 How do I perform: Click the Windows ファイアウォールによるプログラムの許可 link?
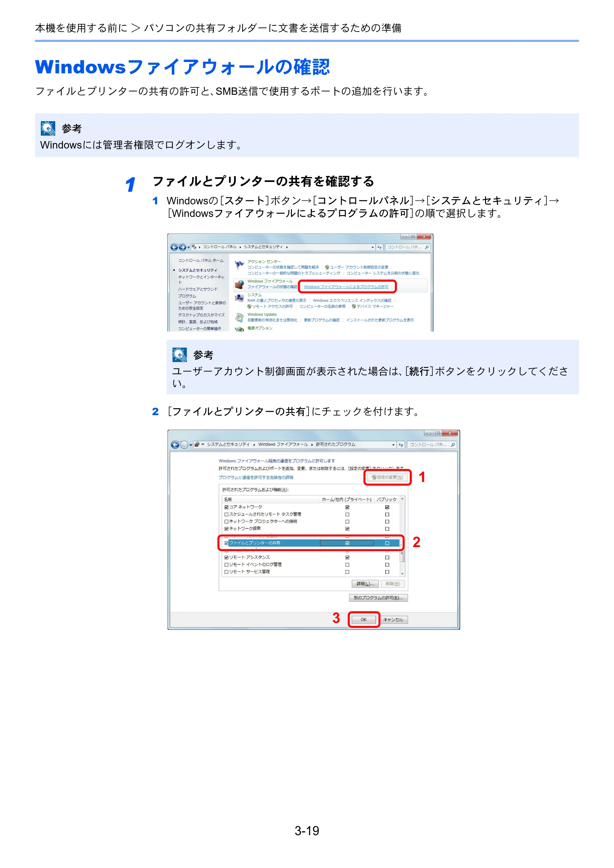[x=346, y=287]
